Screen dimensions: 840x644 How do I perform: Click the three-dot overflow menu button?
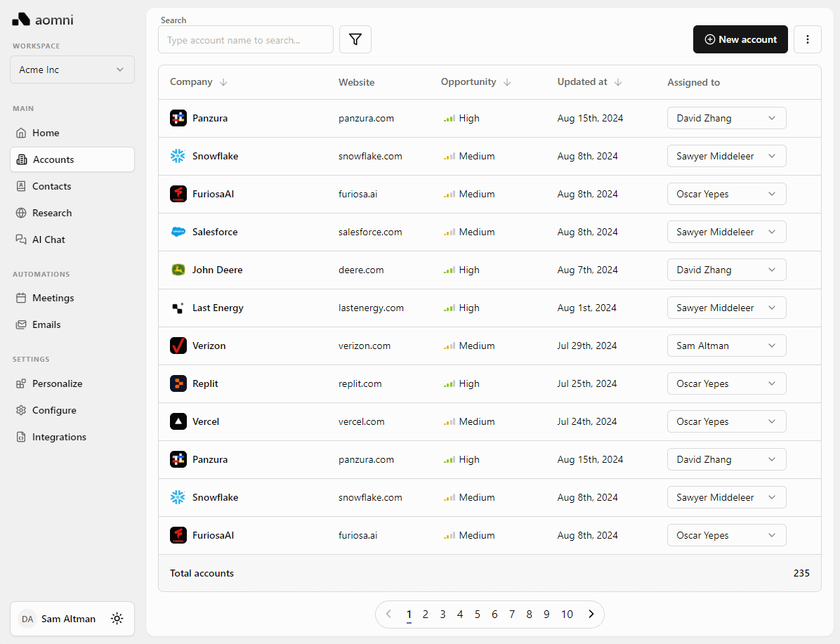[808, 39]
